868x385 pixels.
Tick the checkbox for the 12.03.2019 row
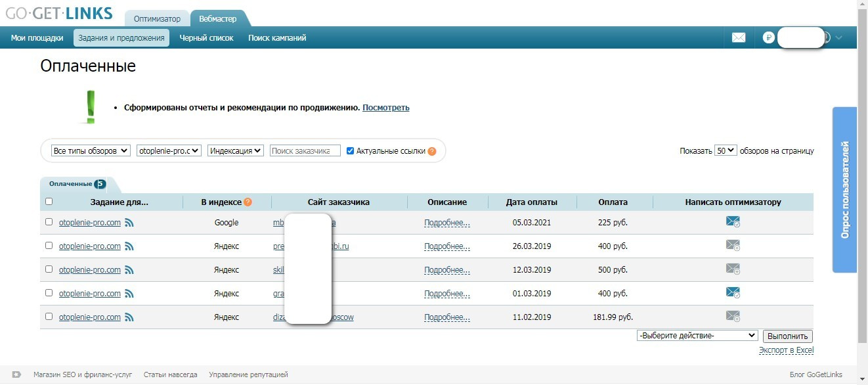click(x=49, y=269)
